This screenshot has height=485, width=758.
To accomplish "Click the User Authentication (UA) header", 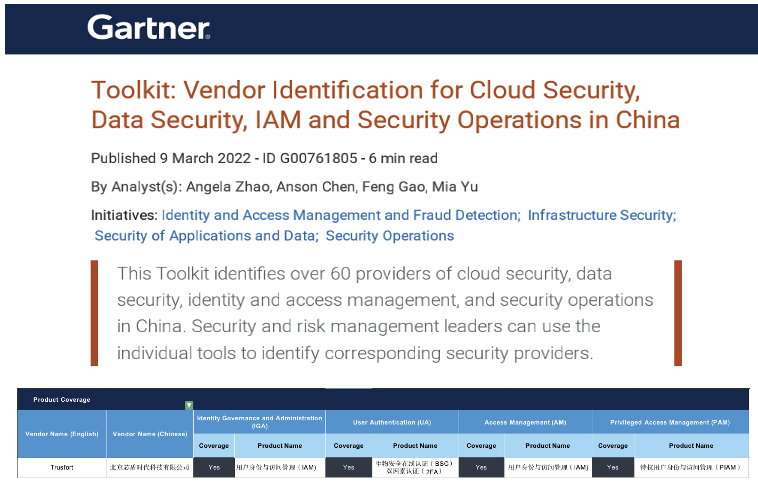I will pyautogui.click(x=392, y=422).
